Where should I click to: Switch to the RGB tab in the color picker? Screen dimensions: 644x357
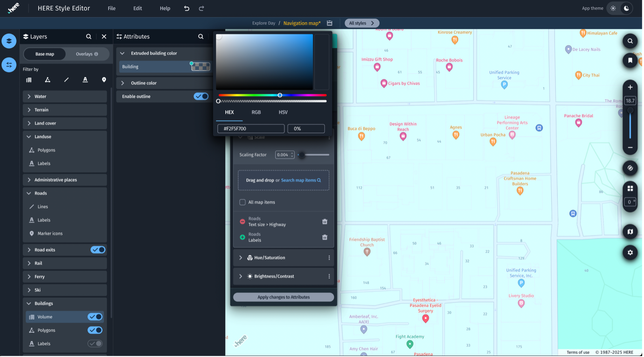coord(256,112)
